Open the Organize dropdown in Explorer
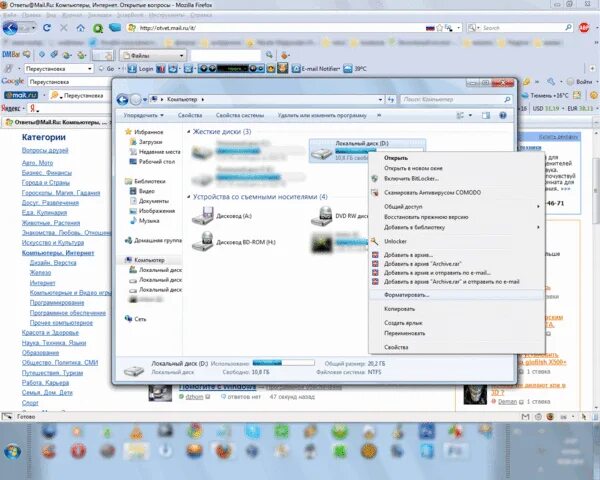This screenshot has width=600, height=480. (143, 115)
